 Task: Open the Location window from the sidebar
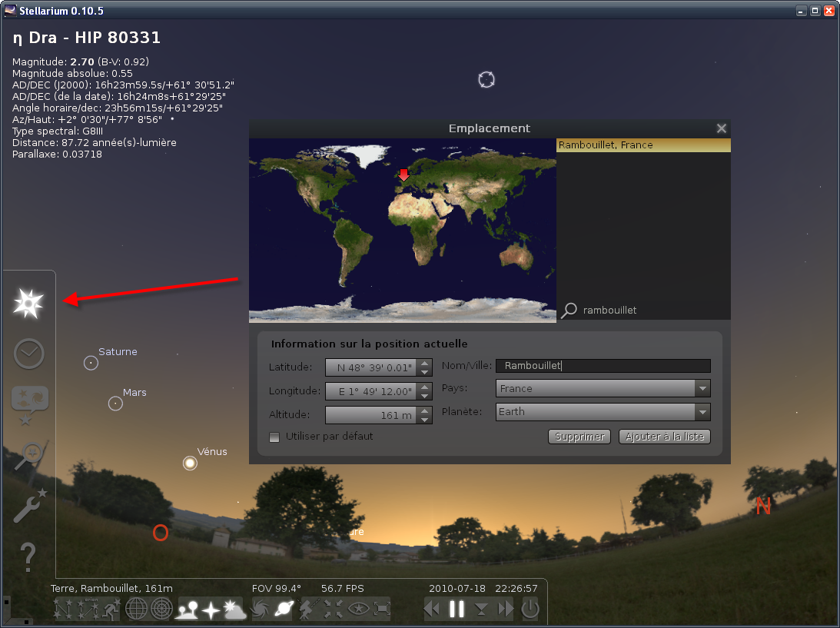pos(28,304)
